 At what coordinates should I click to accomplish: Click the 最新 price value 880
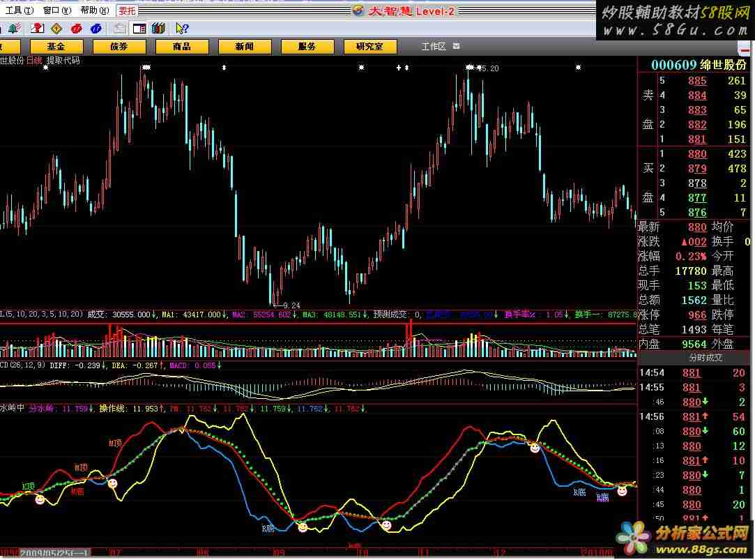697,227
